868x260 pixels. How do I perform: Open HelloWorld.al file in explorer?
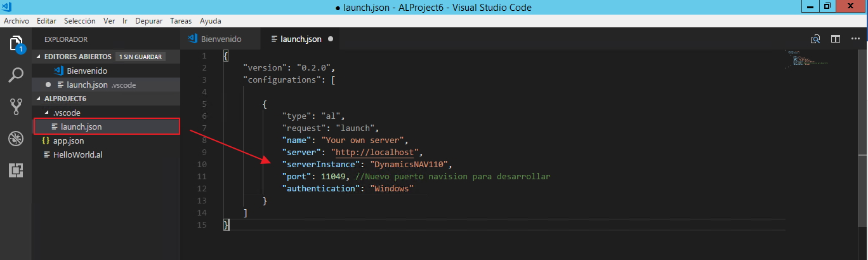tap(77, 154)
